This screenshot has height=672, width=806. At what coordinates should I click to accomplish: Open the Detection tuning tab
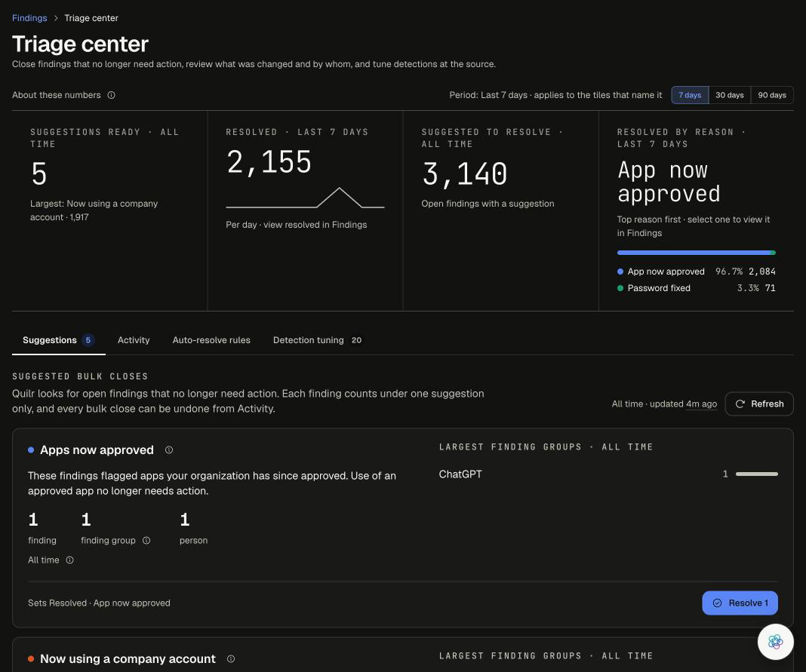[x=318, y=340]
